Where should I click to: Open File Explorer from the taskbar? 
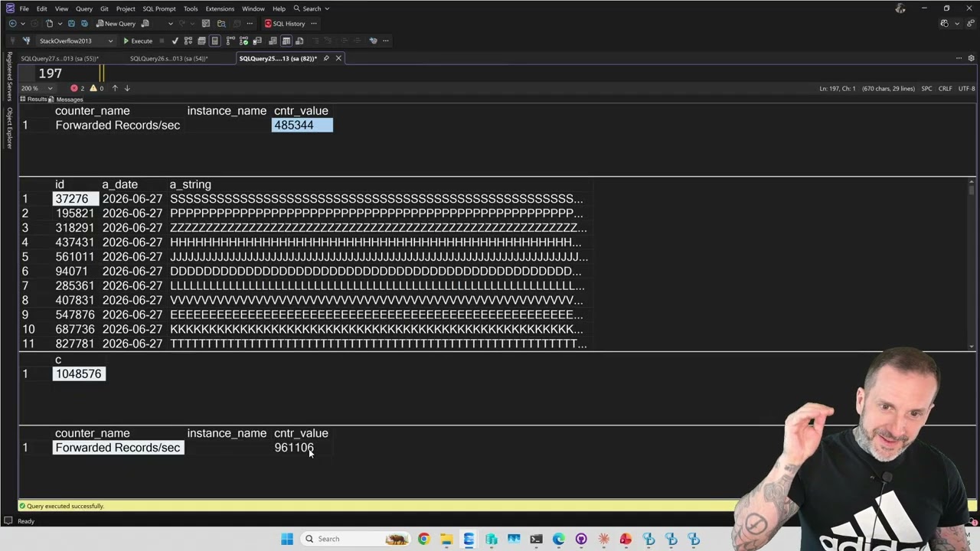[x=446, y=539]
